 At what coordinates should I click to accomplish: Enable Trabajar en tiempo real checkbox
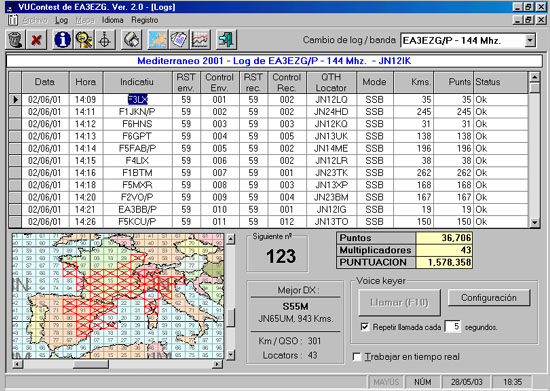357,357
